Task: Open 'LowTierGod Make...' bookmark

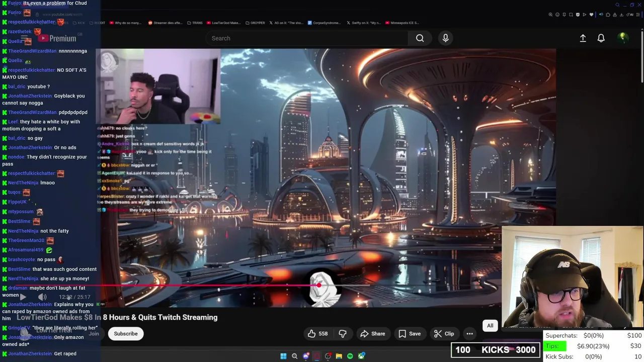Action: pos(223,23)
